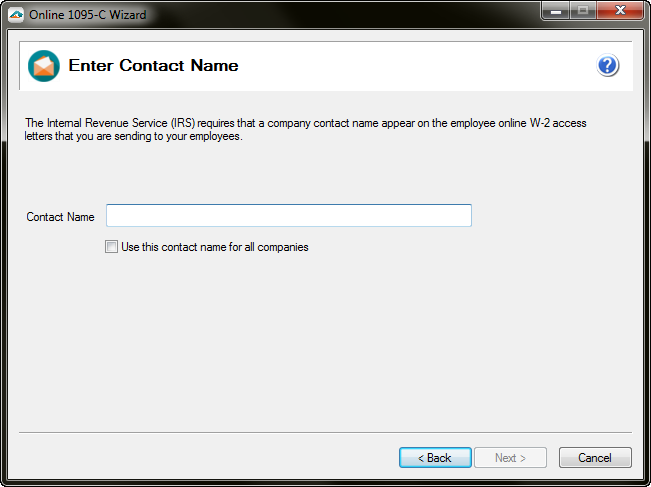Click the separator line above the buttons
The width and height of the screenshot is (651, 487).
click(x=325, y=432)
